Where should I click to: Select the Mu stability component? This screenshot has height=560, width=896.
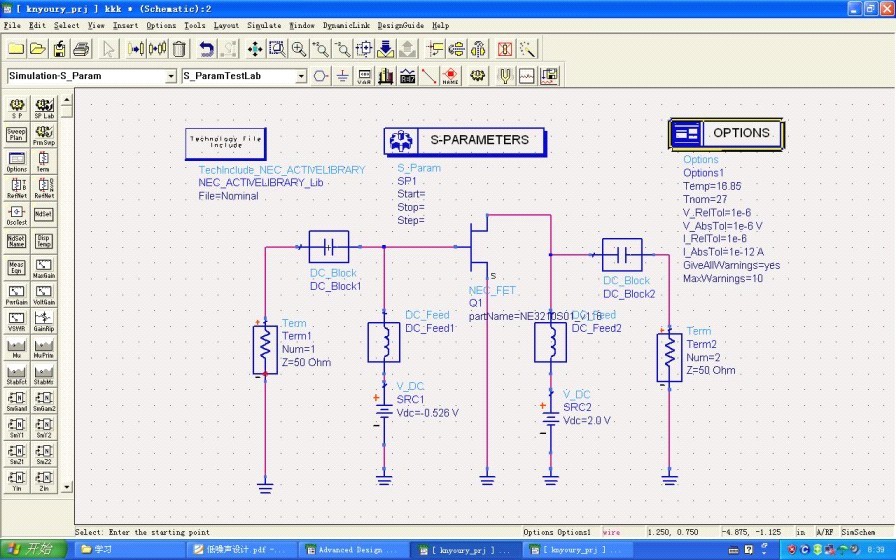coord(17,348)
